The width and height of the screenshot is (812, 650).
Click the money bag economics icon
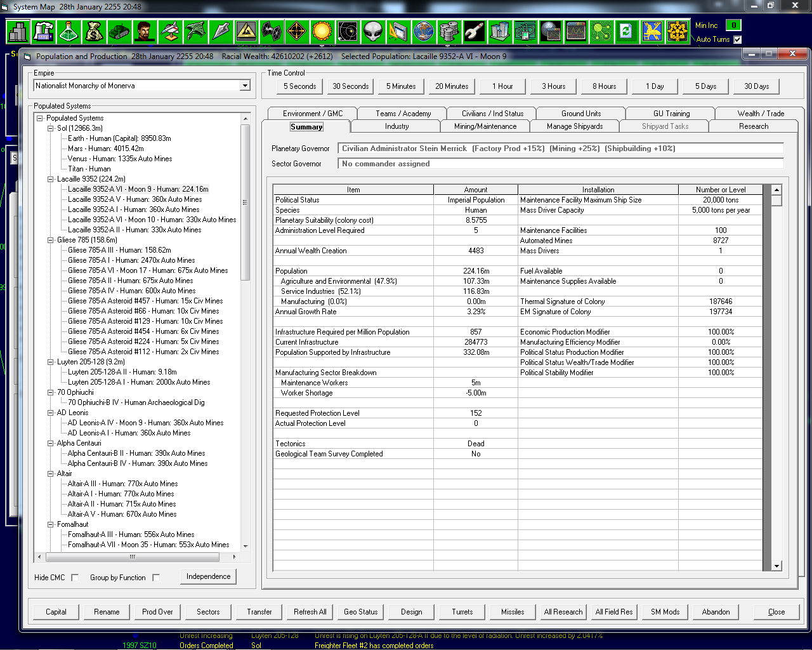(x=94, y=31)
